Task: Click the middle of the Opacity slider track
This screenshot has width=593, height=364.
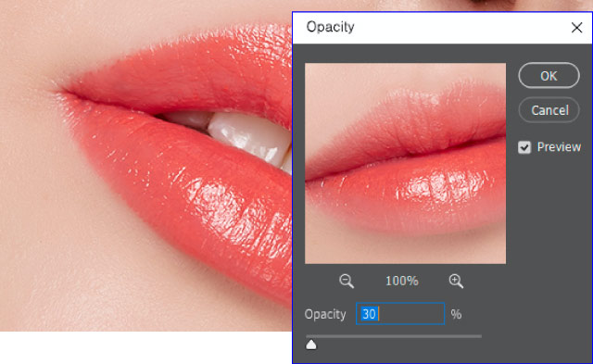Action: (394, 335)
